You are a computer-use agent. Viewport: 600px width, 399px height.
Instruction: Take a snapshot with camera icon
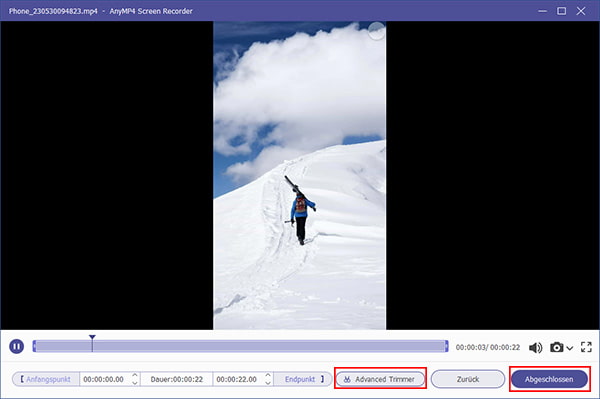557,347
